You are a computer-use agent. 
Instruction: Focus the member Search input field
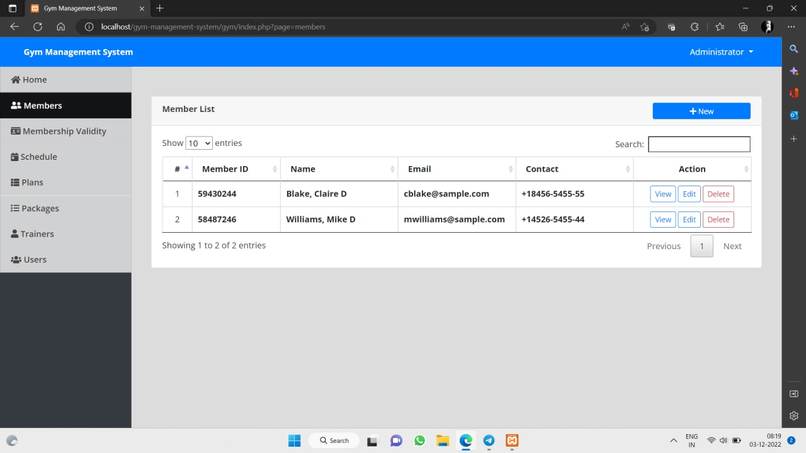pos(699,144)
